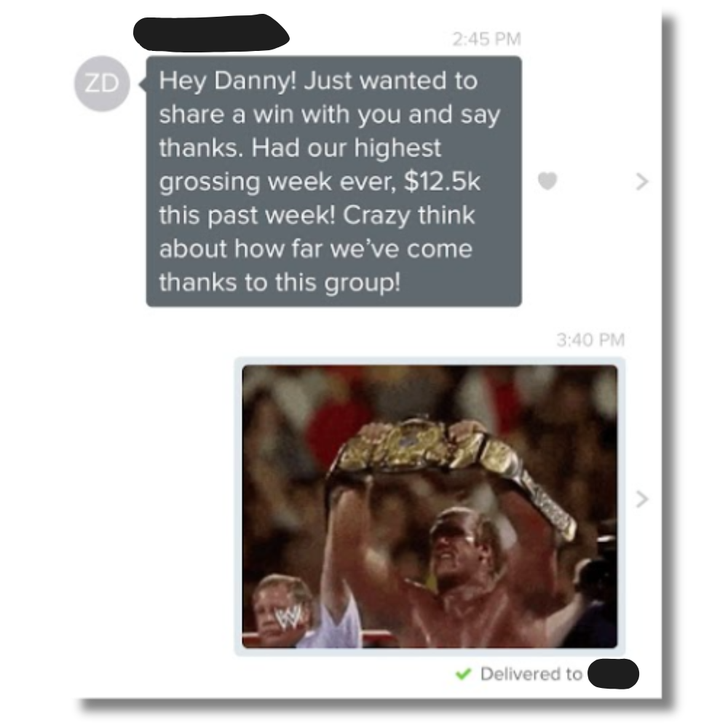
Task: Open the redacted recipient name after Delivered to
Action: (x=613, y=673)
